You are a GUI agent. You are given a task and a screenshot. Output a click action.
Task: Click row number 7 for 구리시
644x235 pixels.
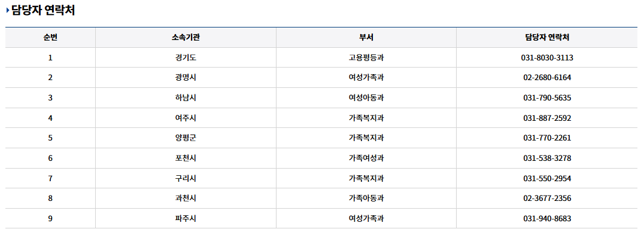pos(50,178)
